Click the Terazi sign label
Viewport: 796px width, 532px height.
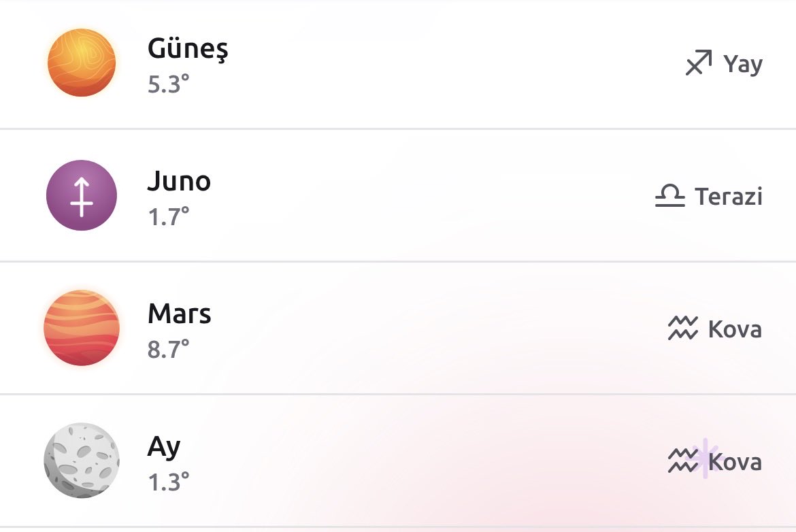tap(729, 197)
